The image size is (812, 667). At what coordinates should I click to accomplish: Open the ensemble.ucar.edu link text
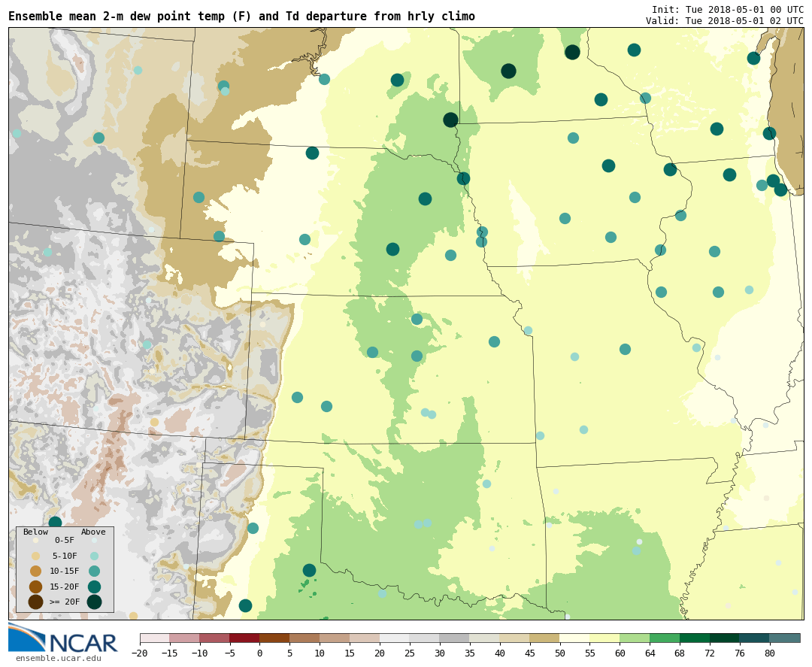(x=58, y=658)
